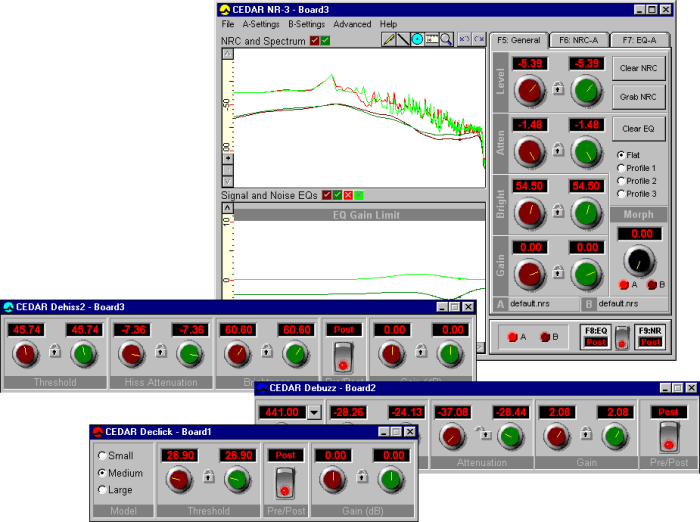700x522 pixels.
Task: Click B LED in NR-3 bottom bar
Action: coord(545,337)
